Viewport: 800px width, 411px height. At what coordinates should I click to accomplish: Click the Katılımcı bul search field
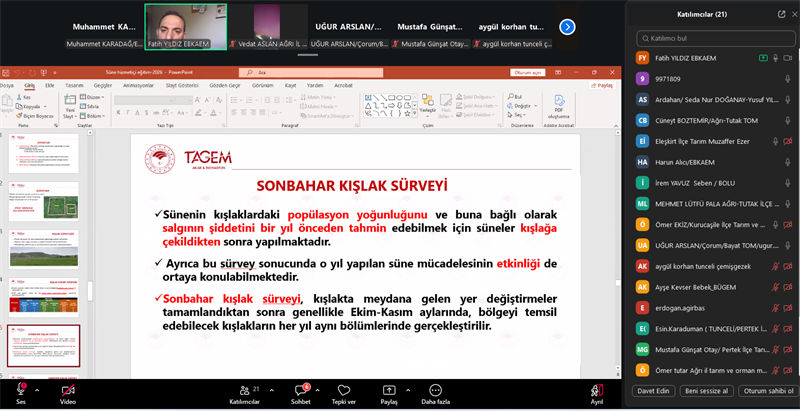coord(710,37)
